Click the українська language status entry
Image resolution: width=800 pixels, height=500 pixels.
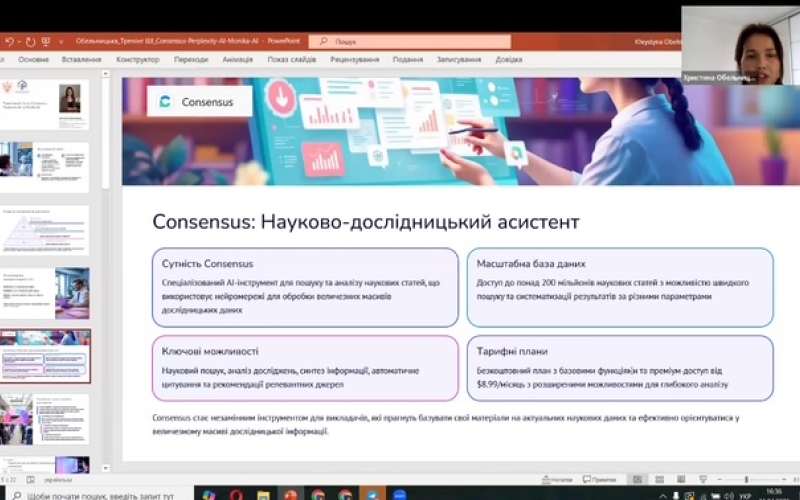point(58,480)
